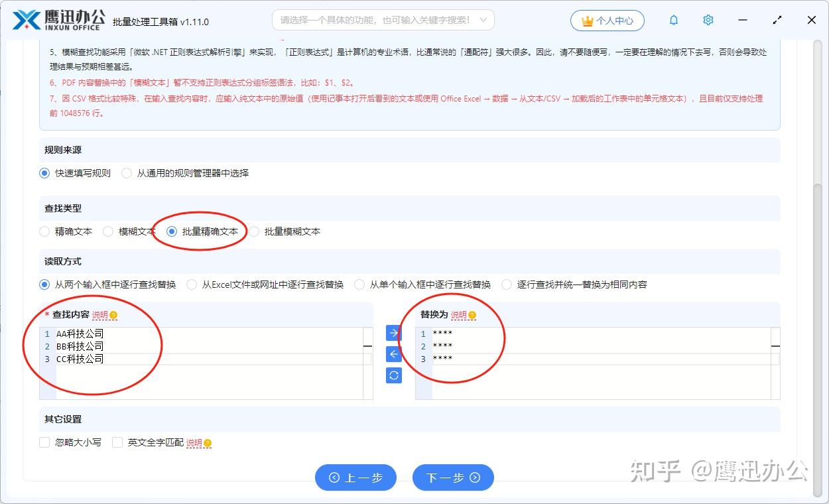The height and width of the screenshot is (504, 829).
Task: Open 说明 link next to 替换为
Action: point(458,315)
